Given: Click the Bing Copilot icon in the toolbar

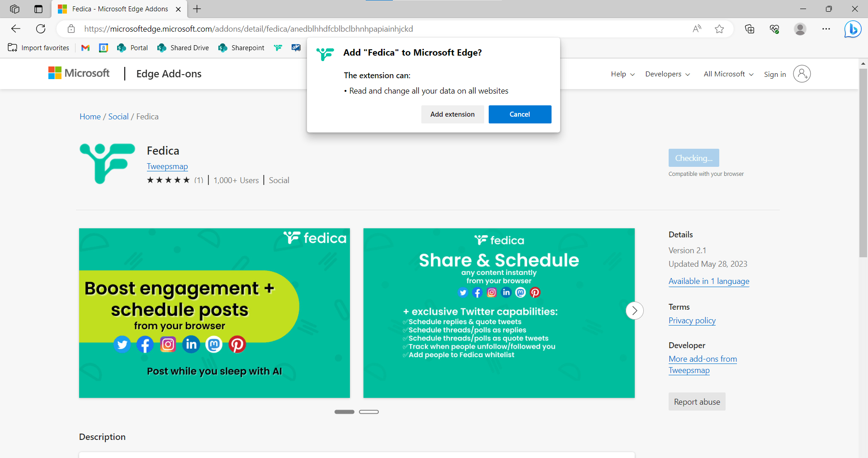Looking at the screenshot, I should coord(853,28).
